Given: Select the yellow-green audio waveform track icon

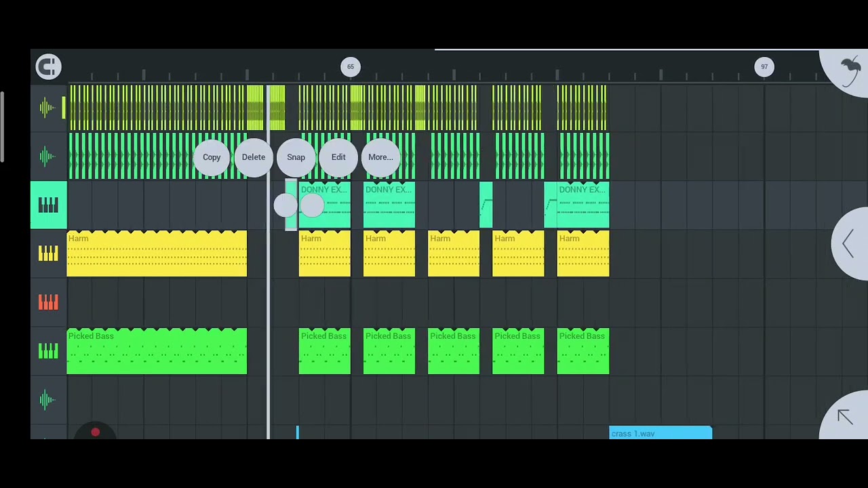Looking at the screenshot, I should (x=47, y=108).
